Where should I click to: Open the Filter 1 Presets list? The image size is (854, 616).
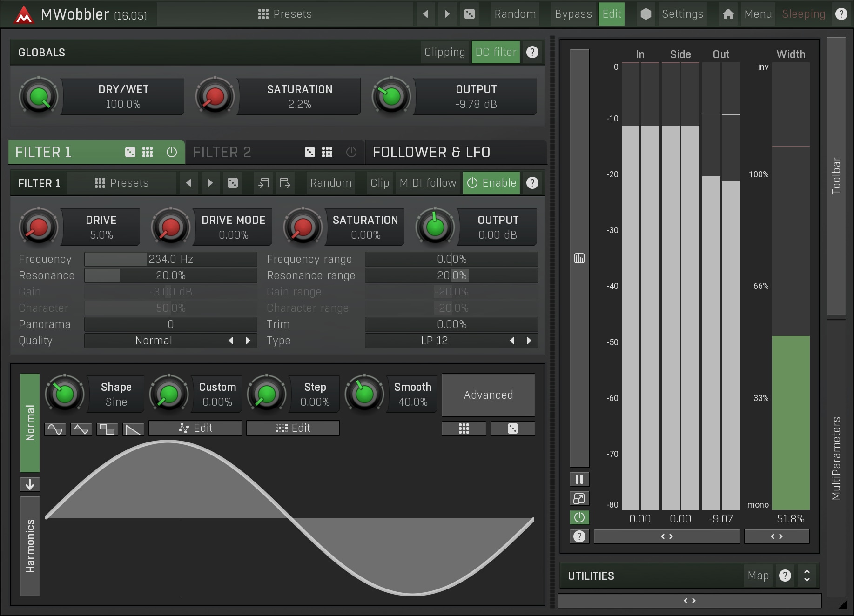(x=121, y=183)
